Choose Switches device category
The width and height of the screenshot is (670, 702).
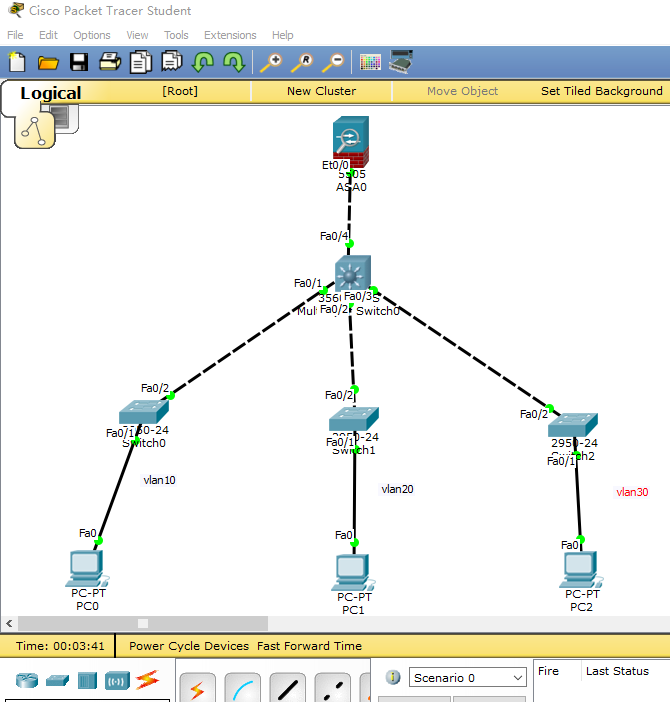click(57, 681)
